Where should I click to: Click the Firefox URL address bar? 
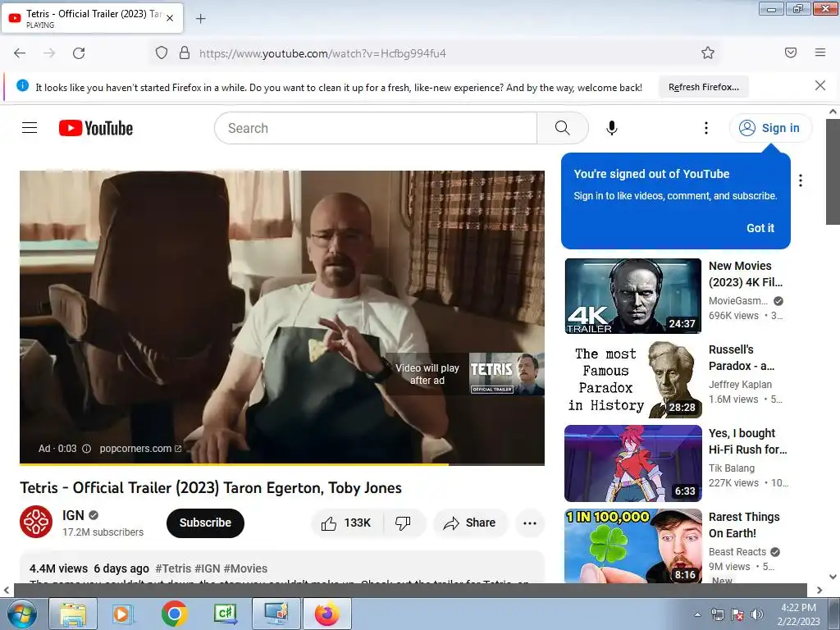tap(435, 53)
